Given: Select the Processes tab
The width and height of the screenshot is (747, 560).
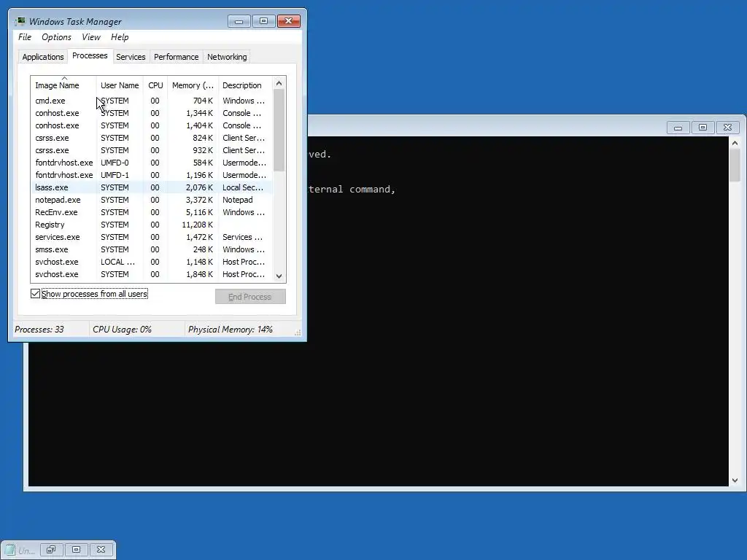Looking at the screenshot, I should (x=90, y=55).
